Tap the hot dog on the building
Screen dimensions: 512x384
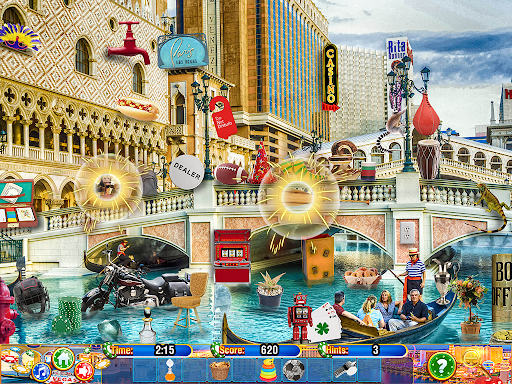pyautogui.click(x=138, y=109)
